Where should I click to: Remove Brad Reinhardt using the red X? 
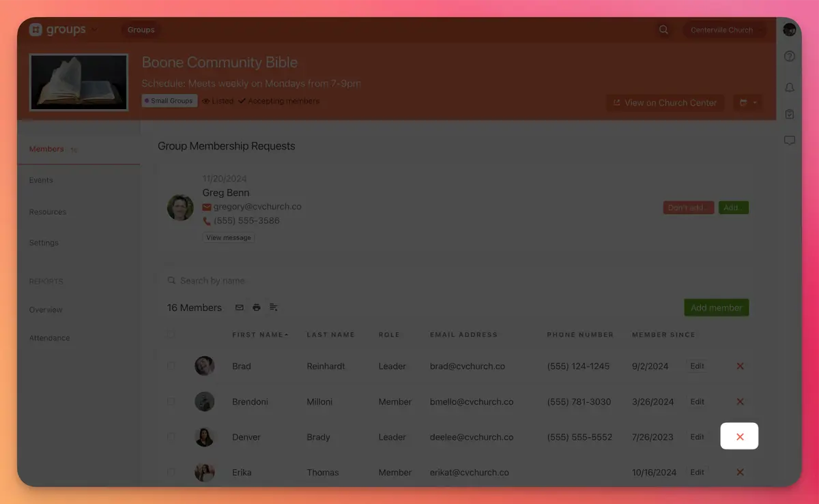click(x=740, y=366)
